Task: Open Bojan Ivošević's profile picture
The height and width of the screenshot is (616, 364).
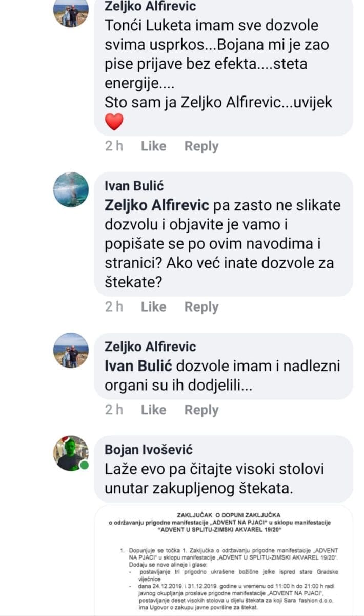Action: tap(71, 453)
